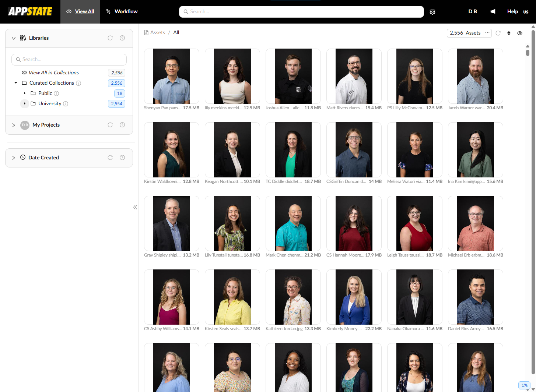Refresh the assets list

coord(498,33)
